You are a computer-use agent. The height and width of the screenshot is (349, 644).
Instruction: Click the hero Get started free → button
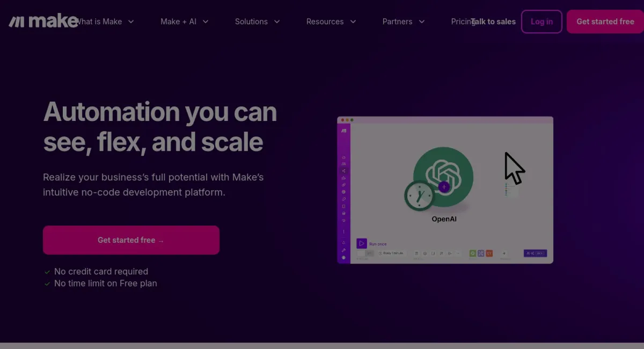click(131, 240)
